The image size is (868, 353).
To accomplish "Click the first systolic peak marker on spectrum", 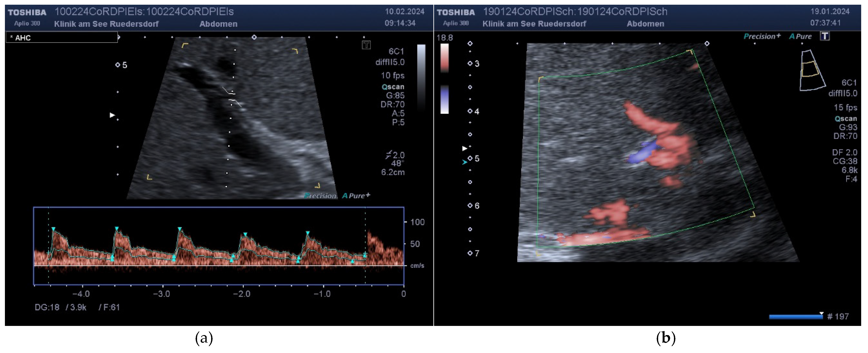I will [x=53, y=229].
